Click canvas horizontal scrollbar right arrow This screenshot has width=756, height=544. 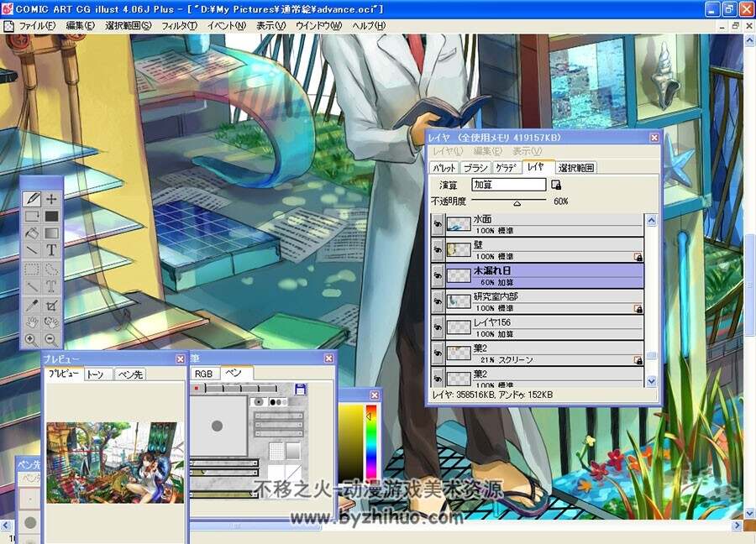(x=737, y=526)
